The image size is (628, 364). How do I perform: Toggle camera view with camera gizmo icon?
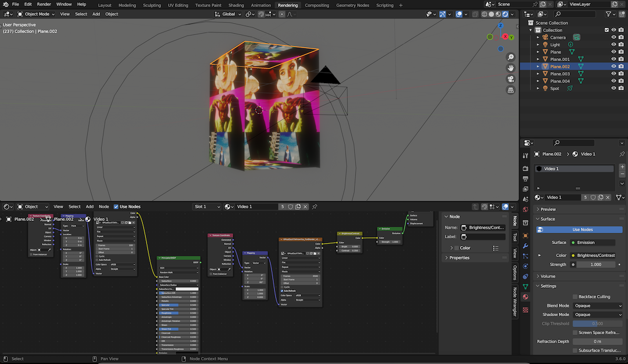511,79
